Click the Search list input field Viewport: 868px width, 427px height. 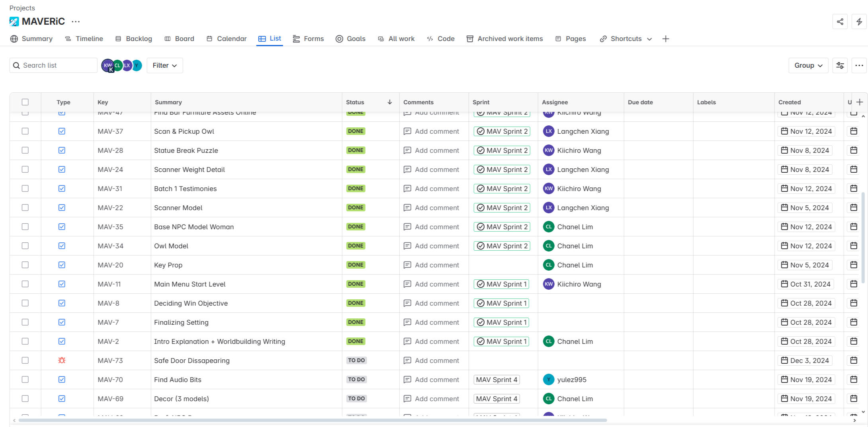pos(58,65)
